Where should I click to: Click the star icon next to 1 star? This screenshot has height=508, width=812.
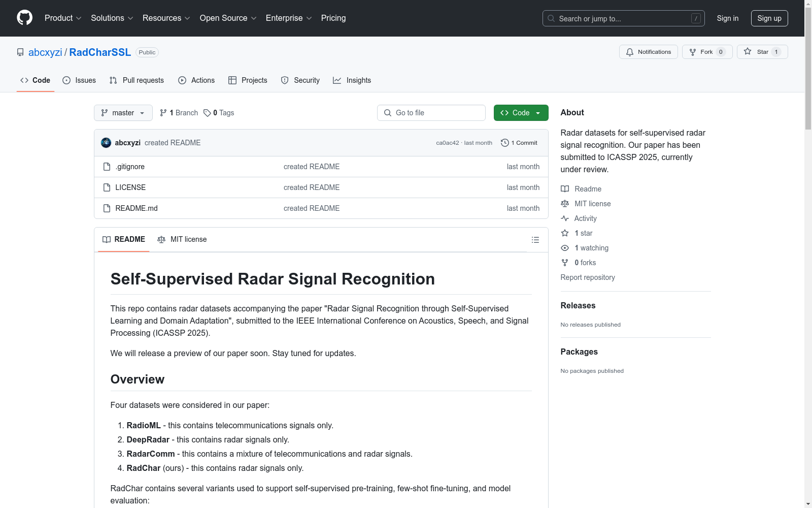[x=565, y=233]
